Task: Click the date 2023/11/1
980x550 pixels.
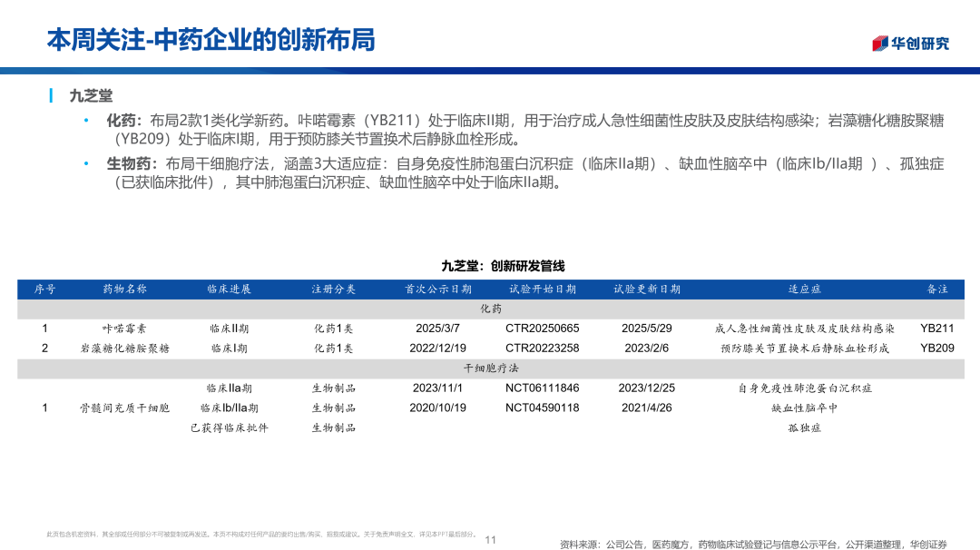Action: pyautogui.click(x=438, y=388)
